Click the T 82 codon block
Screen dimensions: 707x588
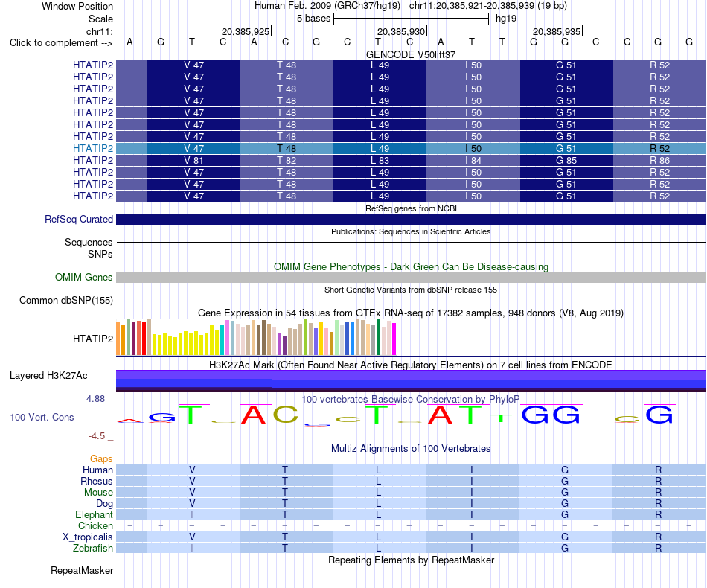pyautogui.click(x=287, y=161)
